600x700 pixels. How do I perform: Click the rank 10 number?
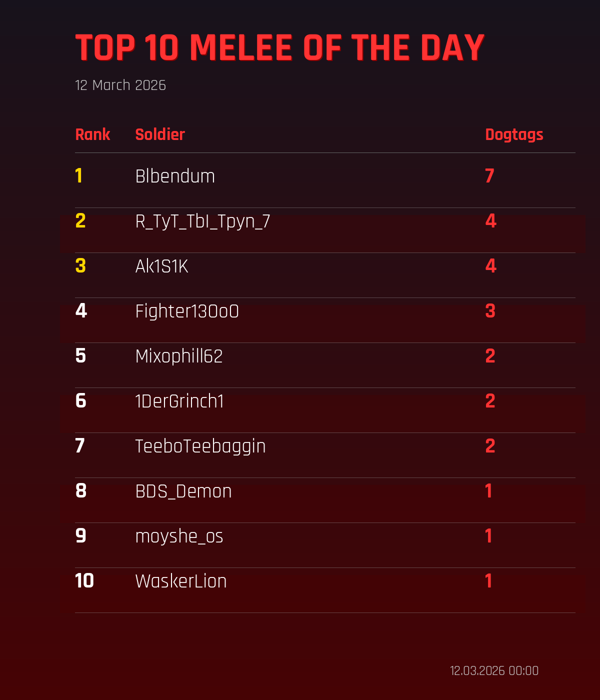click(x=84, y=581)
